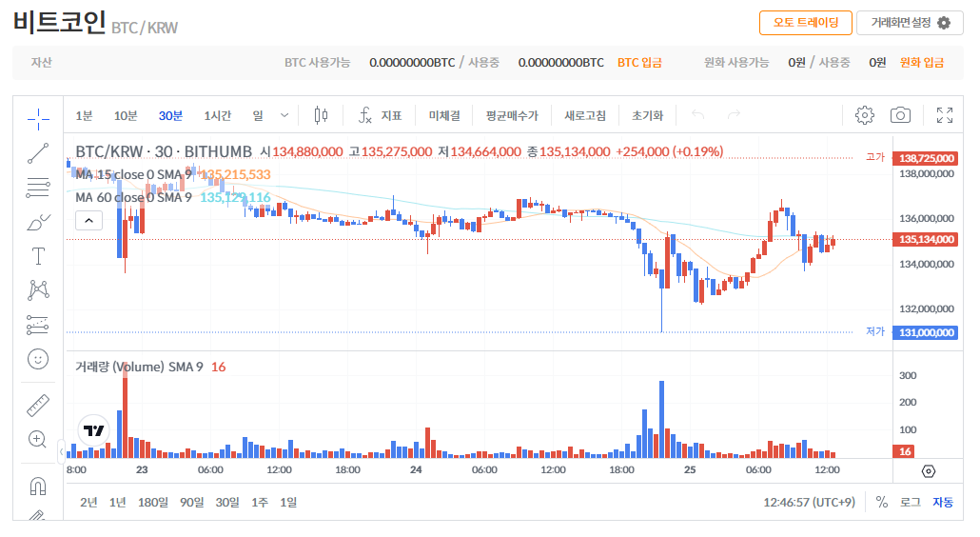
Task: Click the current price label 135,134,000
Action: tap(926, 239)
